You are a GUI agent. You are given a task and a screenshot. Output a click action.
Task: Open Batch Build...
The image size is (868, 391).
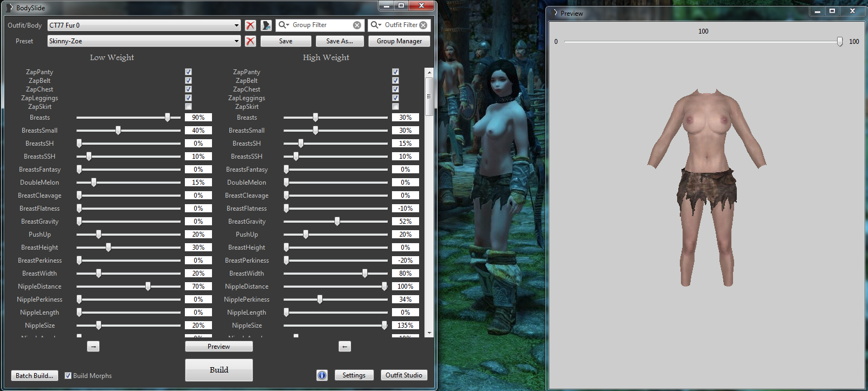pos(34,376)
